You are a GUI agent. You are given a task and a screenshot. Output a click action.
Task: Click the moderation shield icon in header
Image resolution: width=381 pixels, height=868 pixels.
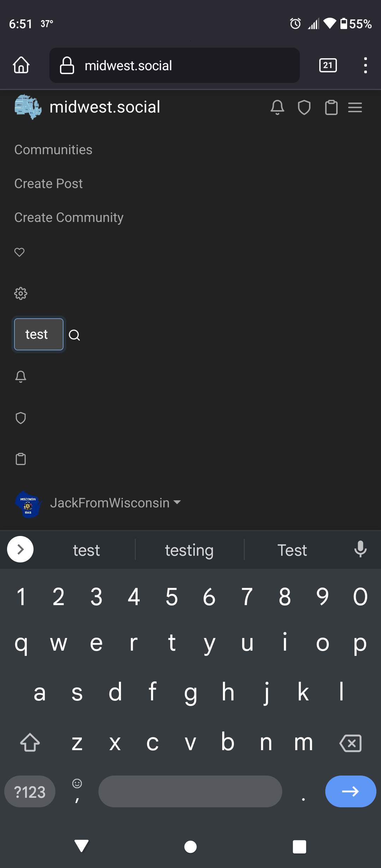304,108
